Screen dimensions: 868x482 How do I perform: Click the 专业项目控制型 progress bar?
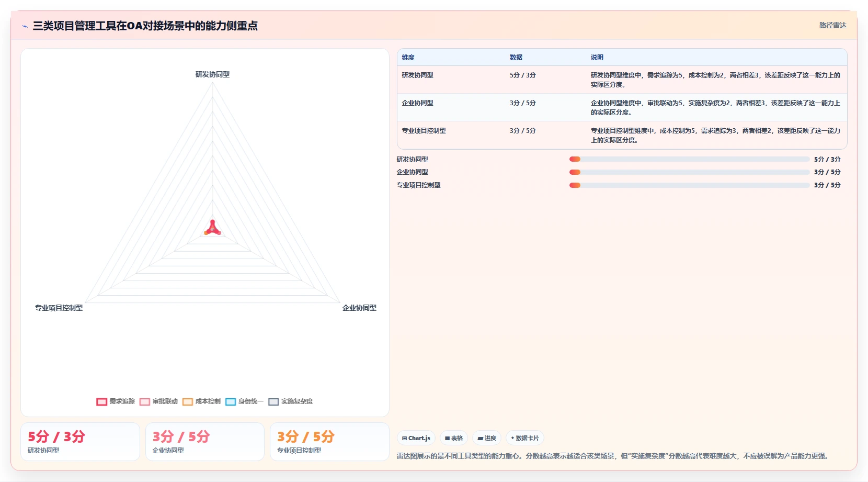point(689,185)
